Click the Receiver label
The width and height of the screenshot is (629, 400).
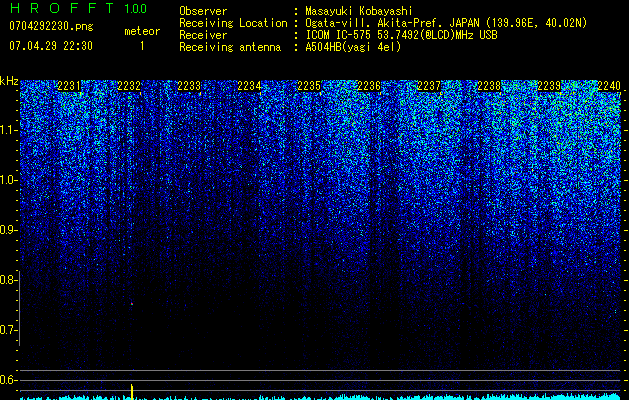point(203,35)
